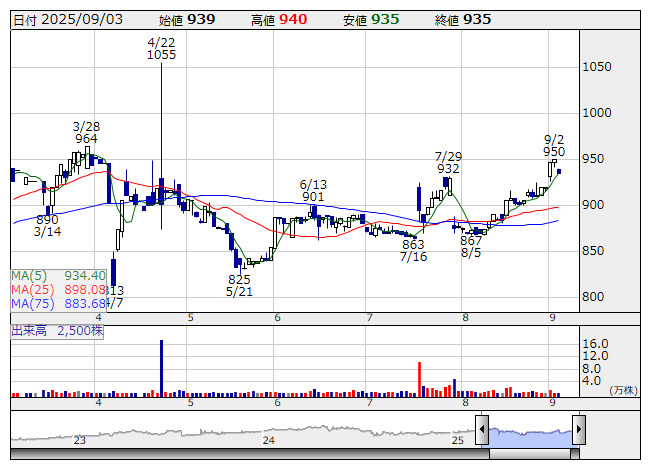Screen dimensions: 653x470
Task: Click the right range handle arrow in navigator
Action: click(x=578, y=431)
